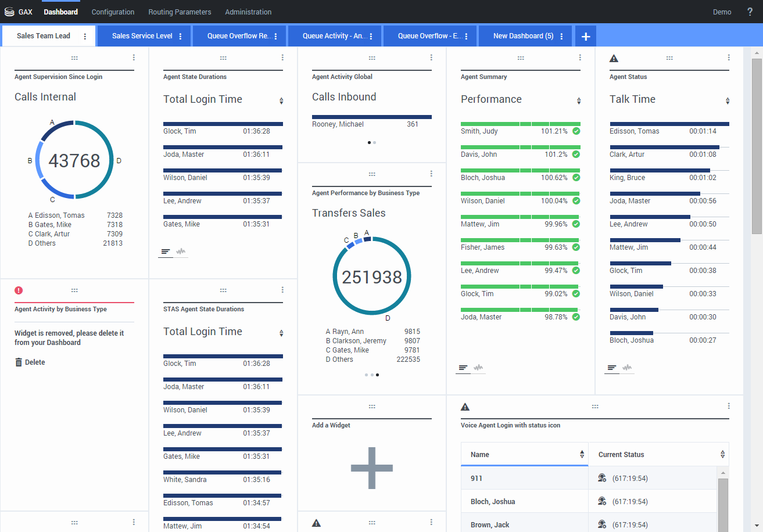Click the warning triangle on Agent Status widget

(614, 58)
